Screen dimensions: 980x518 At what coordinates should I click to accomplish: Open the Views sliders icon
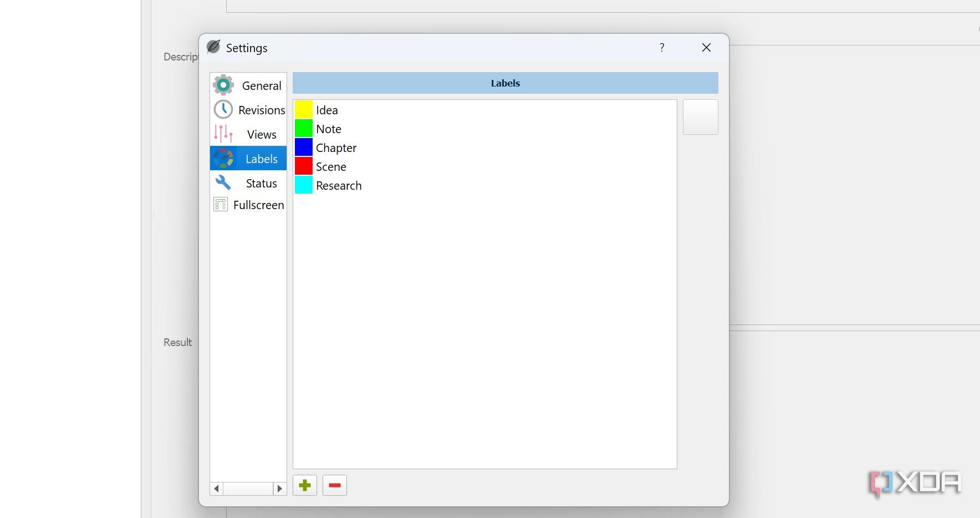pyautogui.click(x=223, y=134)
